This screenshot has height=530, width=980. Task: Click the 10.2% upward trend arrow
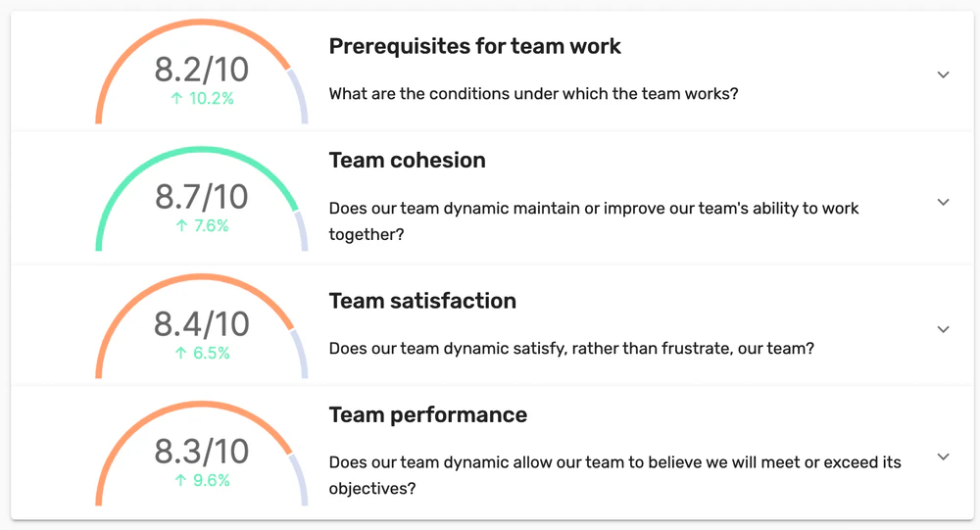(176, 98)
